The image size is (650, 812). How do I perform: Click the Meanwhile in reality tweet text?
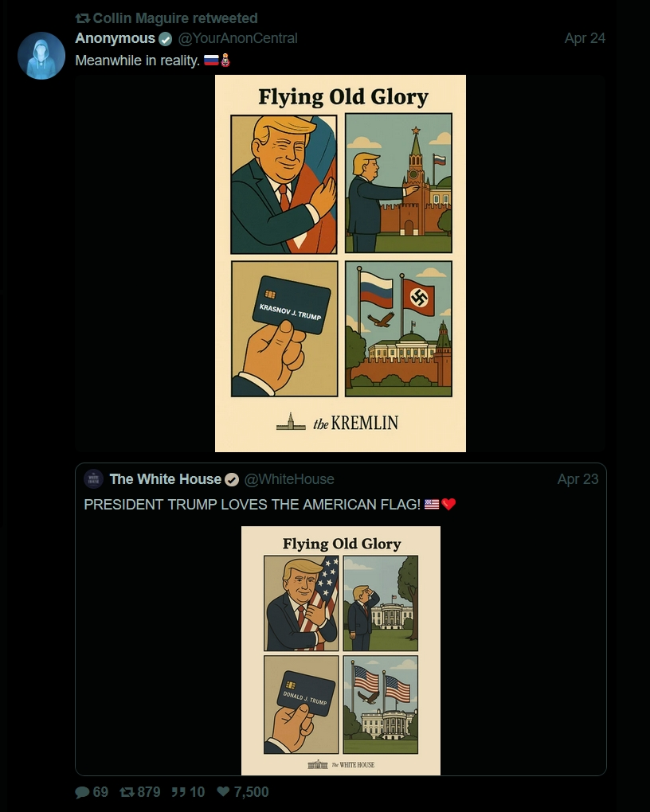coord(137,61)
